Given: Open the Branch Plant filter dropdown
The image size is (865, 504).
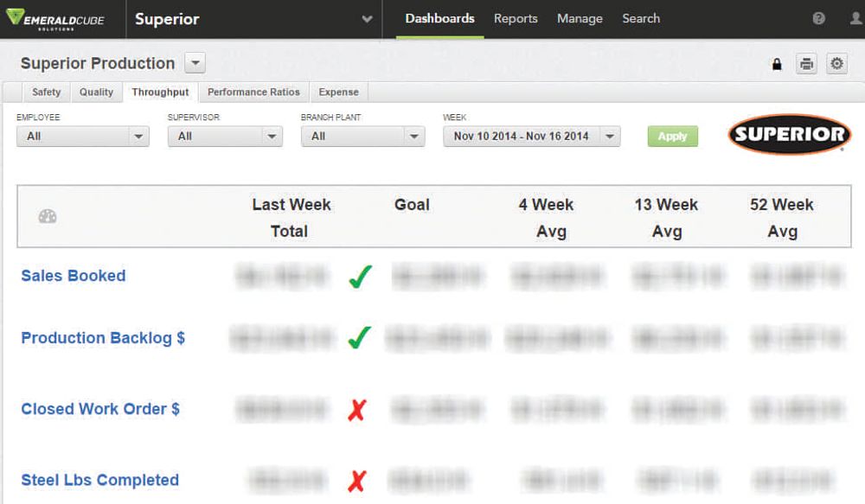Looking at the screenshot, I should 363,137.
